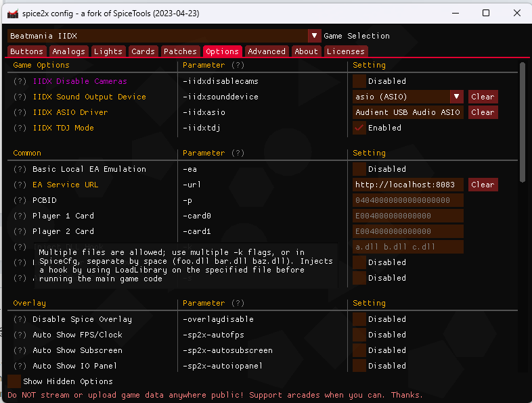532x403 pixels.
Task: Click the vertical scrollbar on the options list
Action: (x=522, y=122)
